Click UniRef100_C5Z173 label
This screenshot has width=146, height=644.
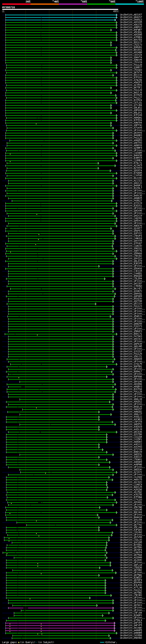coord(131,45)
